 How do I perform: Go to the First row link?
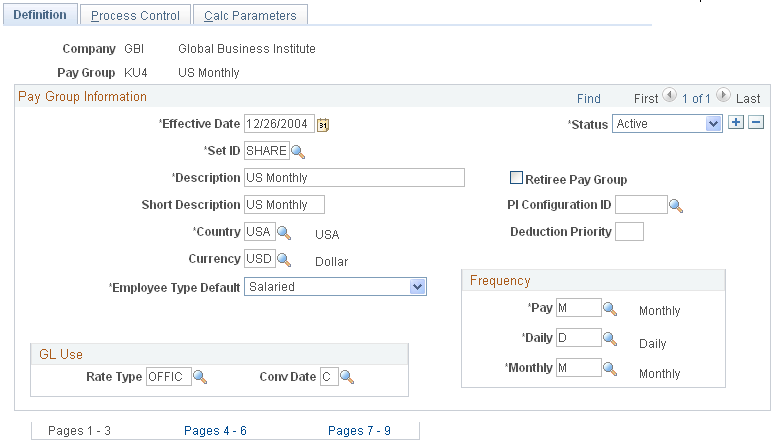(646, 99)
